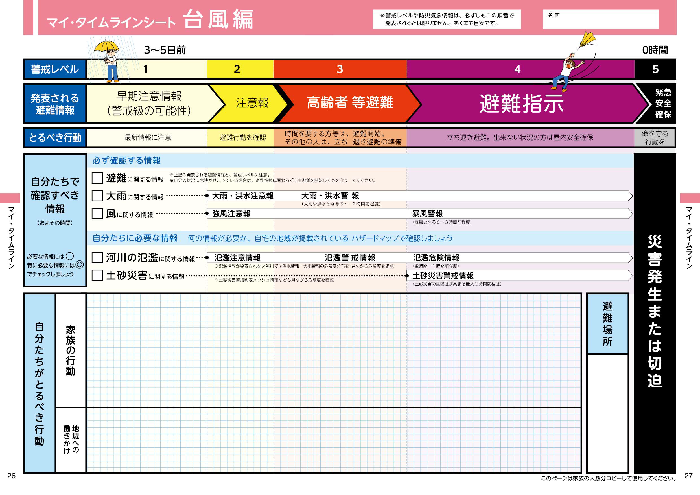Click the red 高齢者等避難 arrow

click(340, 103)
